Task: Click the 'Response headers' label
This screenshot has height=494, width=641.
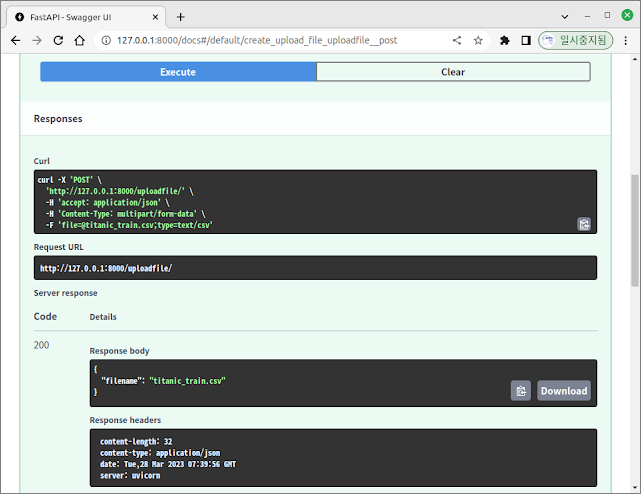Action: point(125,420)
